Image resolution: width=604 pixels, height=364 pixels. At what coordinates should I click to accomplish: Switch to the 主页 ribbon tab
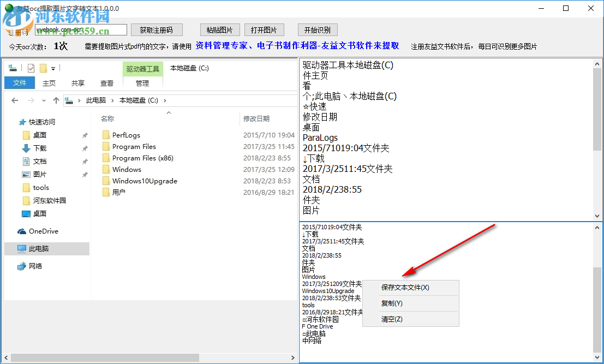tap(49, 83)
